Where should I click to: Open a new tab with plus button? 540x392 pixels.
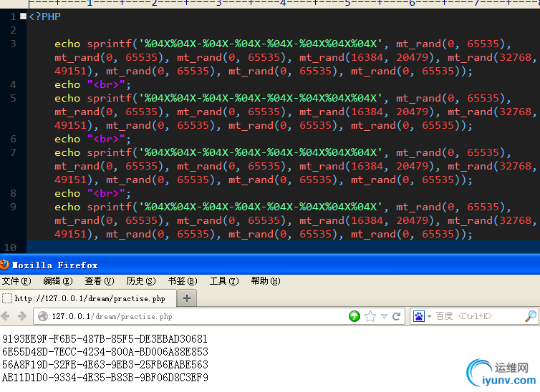187,298
